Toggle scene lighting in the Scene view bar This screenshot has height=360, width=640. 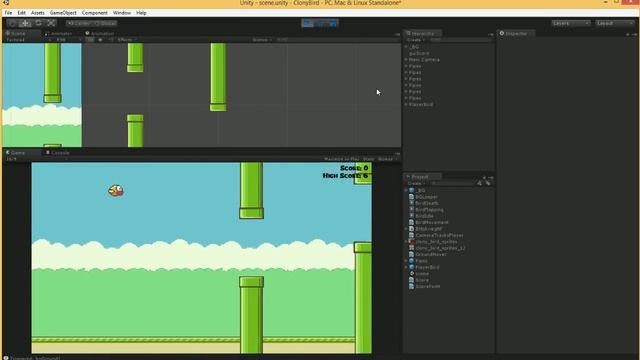click(x=100, y=40)
